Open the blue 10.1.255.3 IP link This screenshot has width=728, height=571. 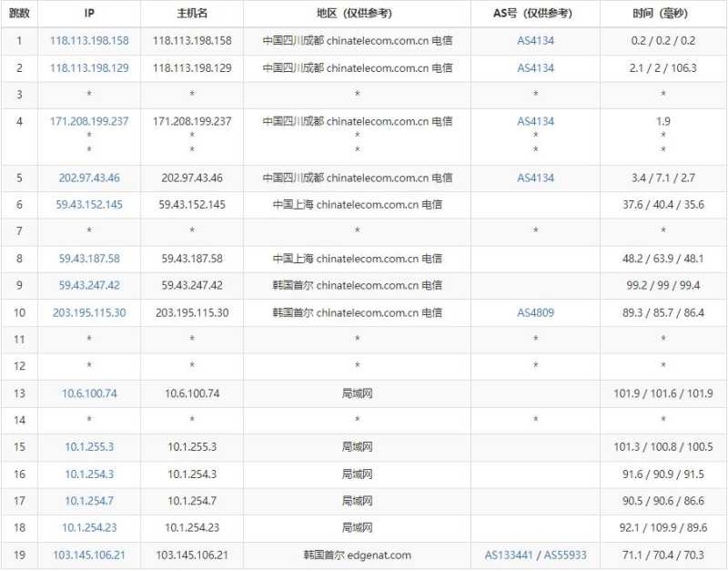pos(89,447)
